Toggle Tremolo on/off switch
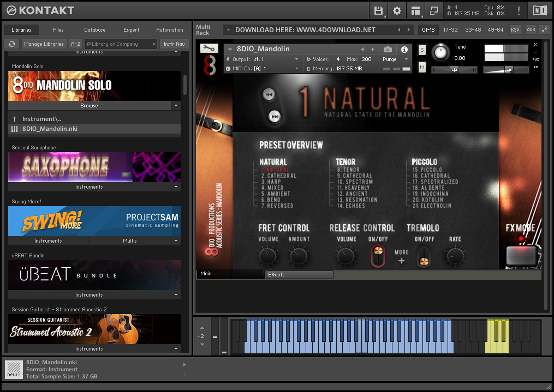554x392 pixels. pyautogui.click(x=424, y=256)
